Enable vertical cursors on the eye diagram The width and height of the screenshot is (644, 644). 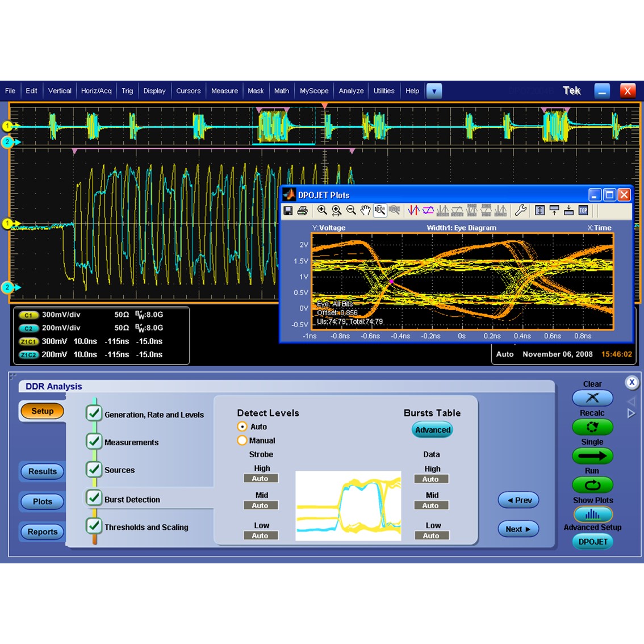[413, 210]
